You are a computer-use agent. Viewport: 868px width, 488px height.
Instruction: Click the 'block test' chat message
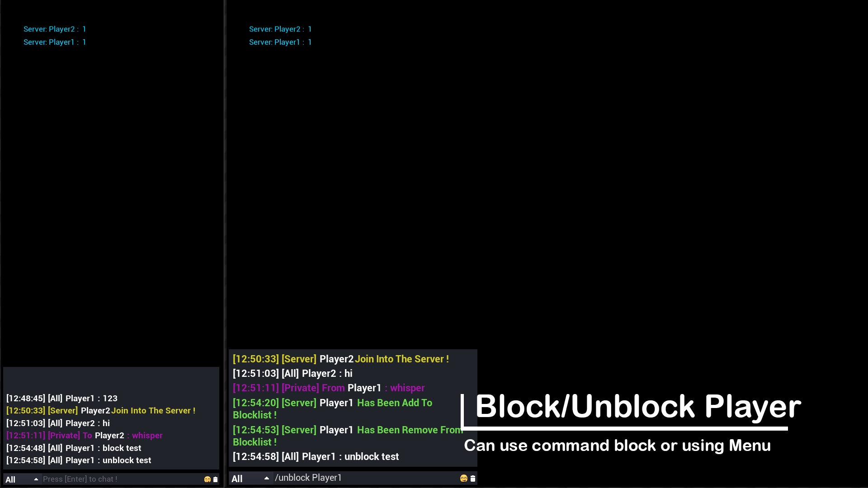tap(73, 448)
